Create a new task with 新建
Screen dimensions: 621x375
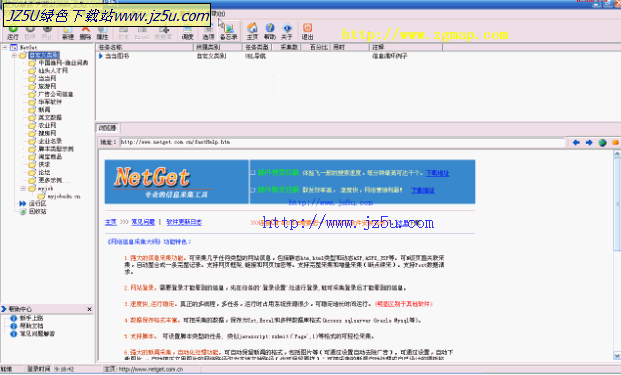[x=68, y=32]
